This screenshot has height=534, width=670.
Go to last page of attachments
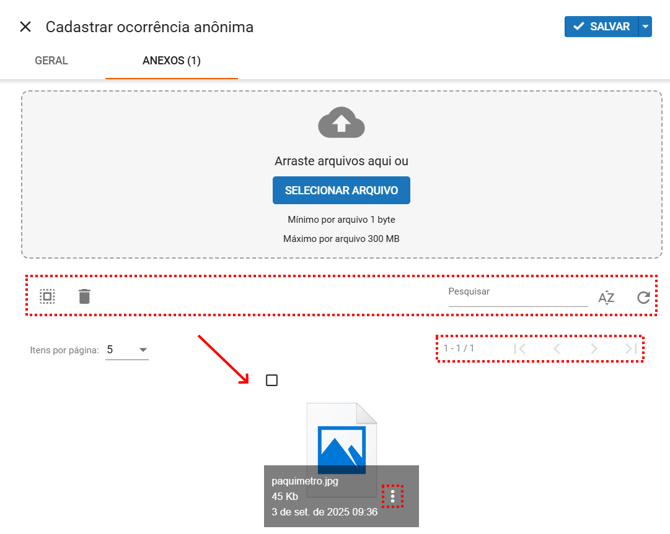pos(630,349)
